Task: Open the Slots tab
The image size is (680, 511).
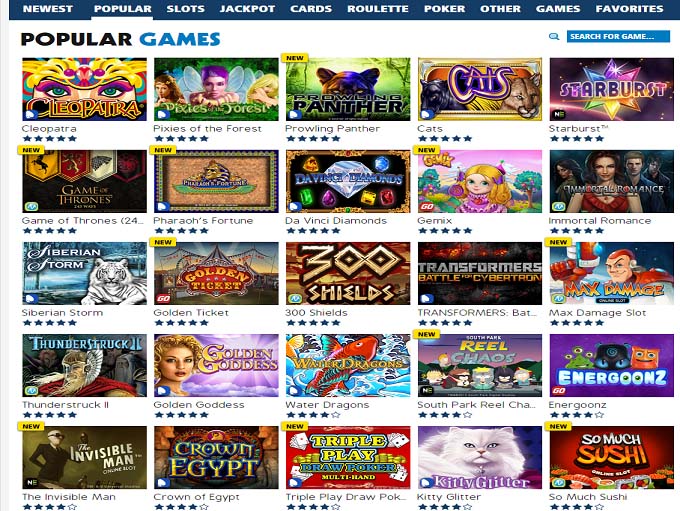Action: pyautogui.click(x=186, y=9)
